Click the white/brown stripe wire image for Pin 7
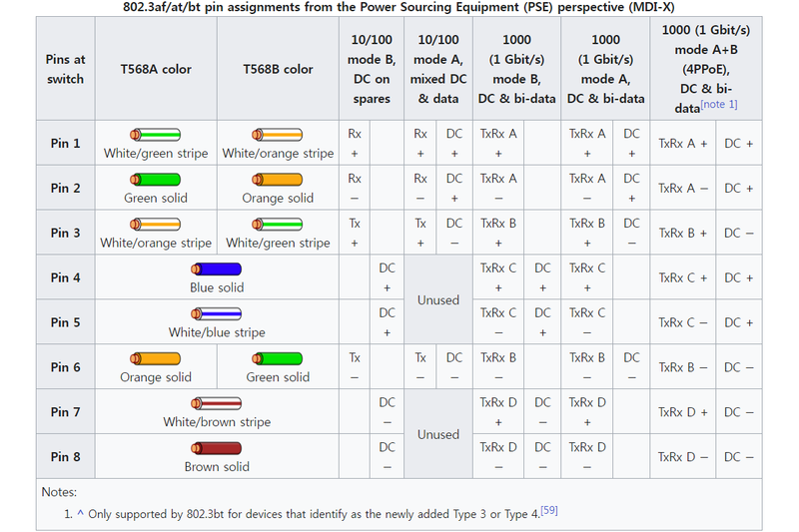Screen dimensions: 799x532 (217, 404)
